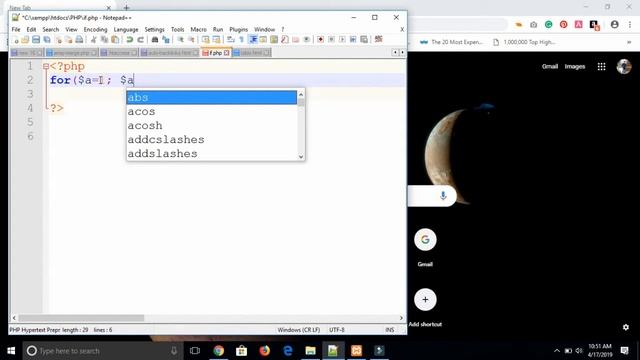Click autocomplete list up arrow

click(x=301, y=94)
